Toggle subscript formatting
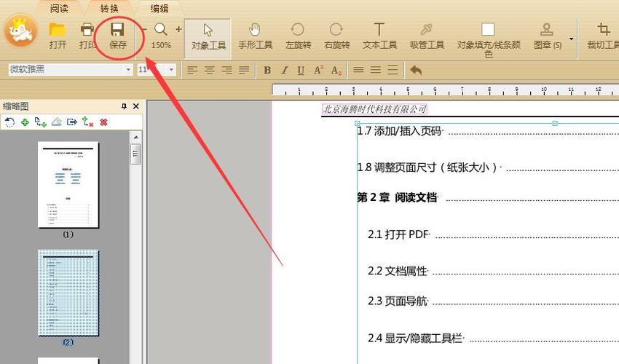 tap(336, 71)
